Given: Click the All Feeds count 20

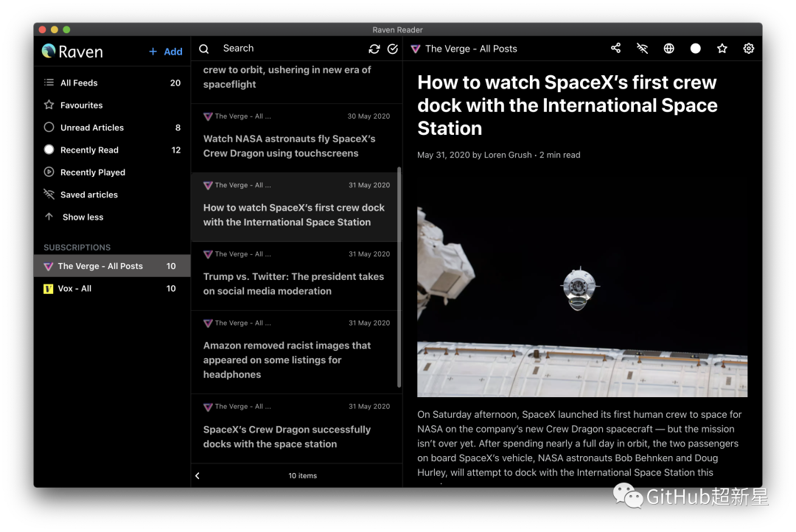Looking at the screenshot, I should [175, 83].
